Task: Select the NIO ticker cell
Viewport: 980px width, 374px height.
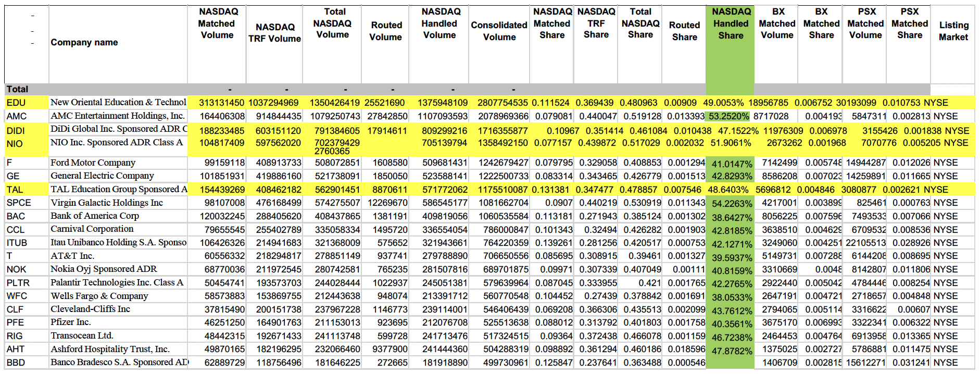Action: click(15, 144)
